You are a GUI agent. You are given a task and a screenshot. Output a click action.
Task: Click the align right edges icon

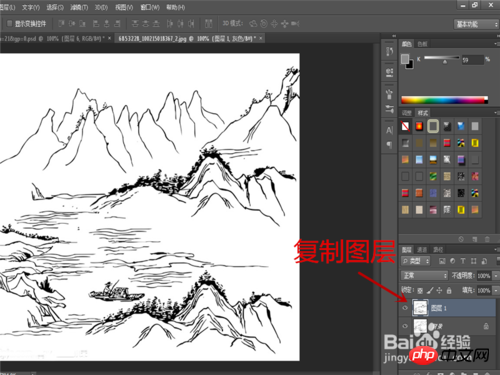click(x=117, y=24)
